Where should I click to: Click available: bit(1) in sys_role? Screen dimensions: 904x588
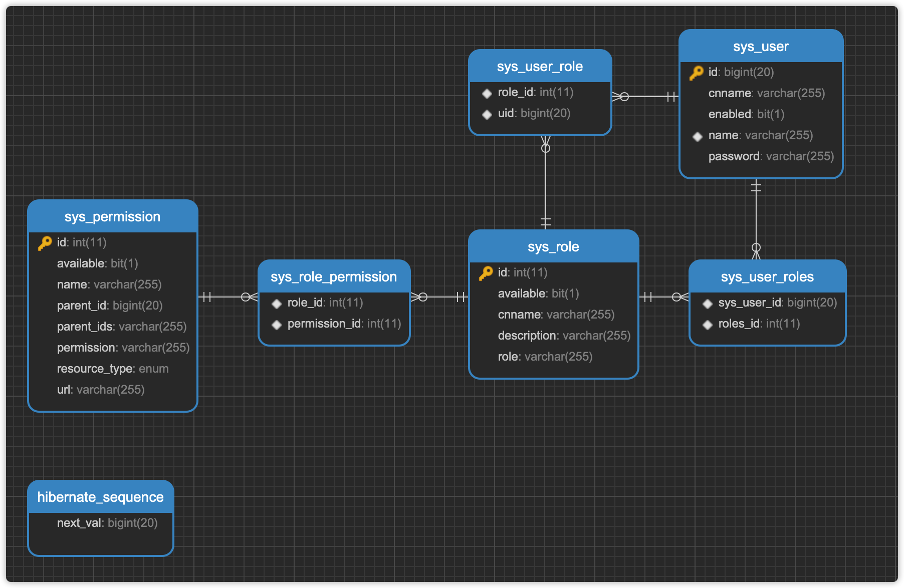539,293
